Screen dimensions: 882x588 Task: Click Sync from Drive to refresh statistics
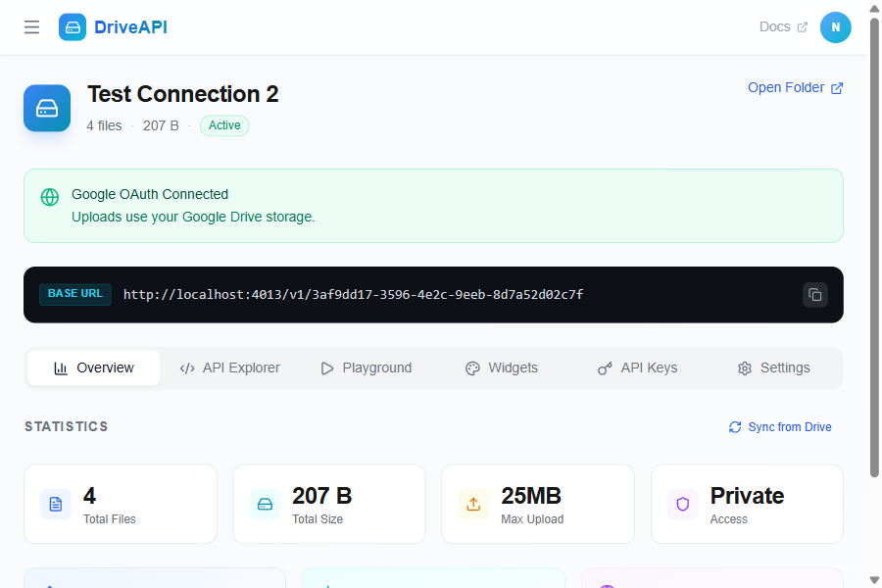coord(779,426)
